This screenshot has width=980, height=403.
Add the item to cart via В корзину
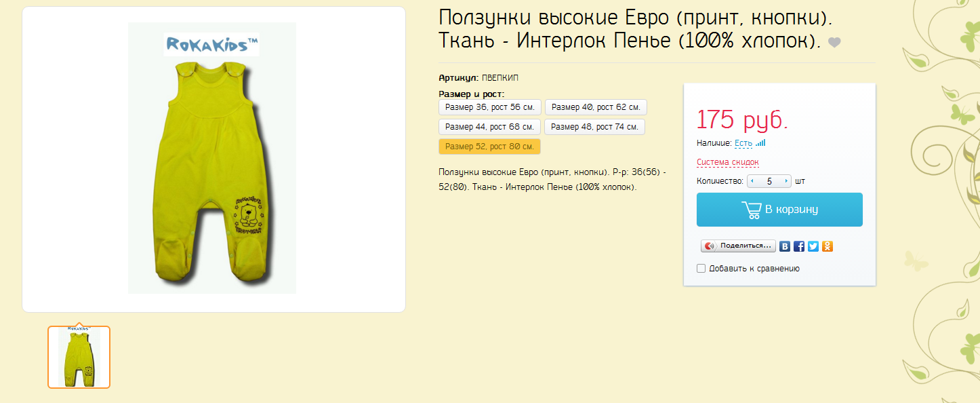779,209
